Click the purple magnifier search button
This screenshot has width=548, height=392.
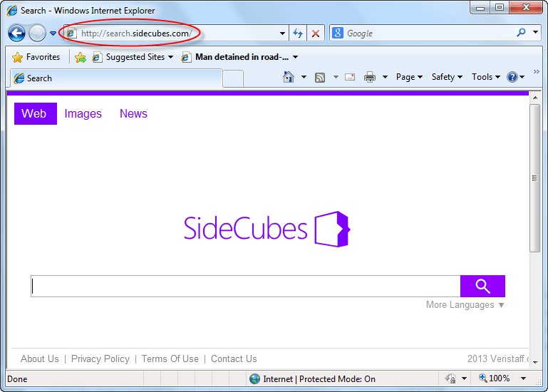[482, 286]
